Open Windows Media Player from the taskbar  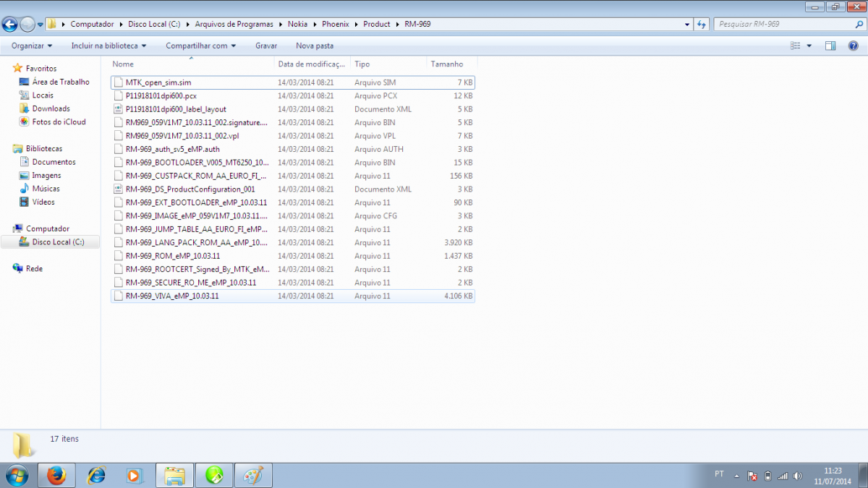[x=135, y=476]
